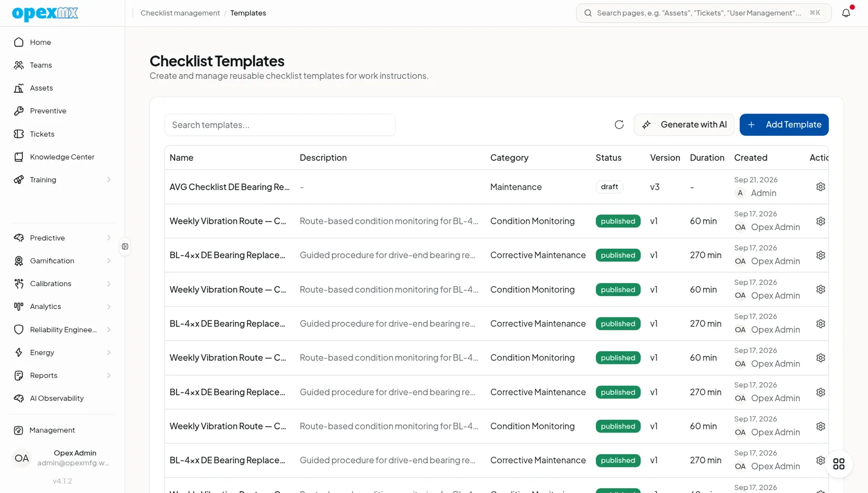The width and height of the screenshot is (868, 493).
Task: Open the grid widget button at bottom right
Action: (839, 464)
